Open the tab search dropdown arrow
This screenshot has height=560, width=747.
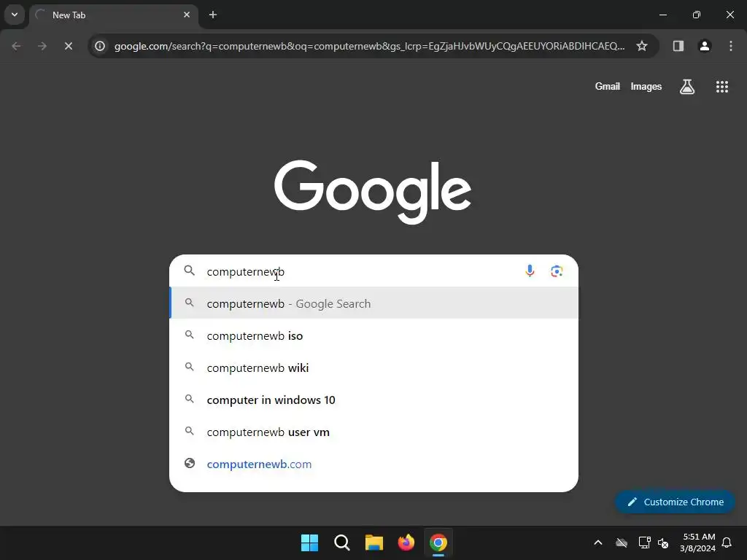(x=15, y=15)
